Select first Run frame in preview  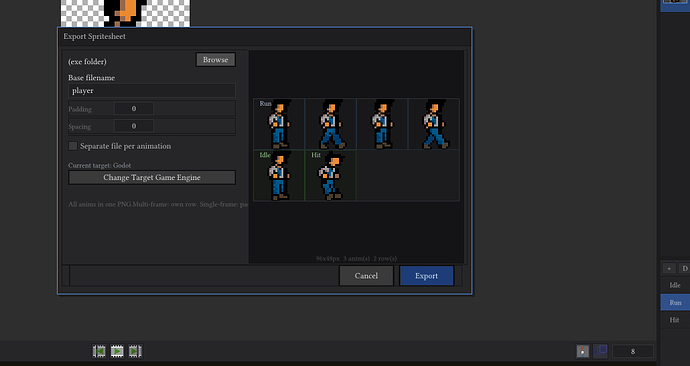[279, 124]
